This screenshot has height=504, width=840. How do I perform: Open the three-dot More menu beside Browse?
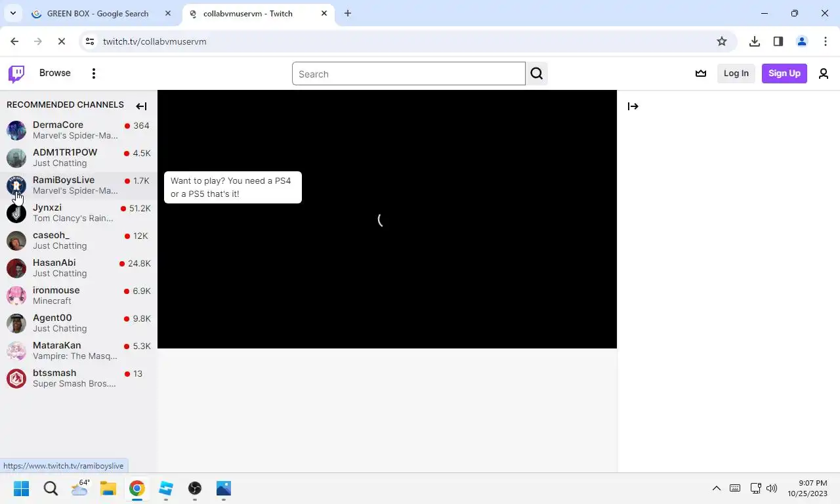[x=94, y=73]
